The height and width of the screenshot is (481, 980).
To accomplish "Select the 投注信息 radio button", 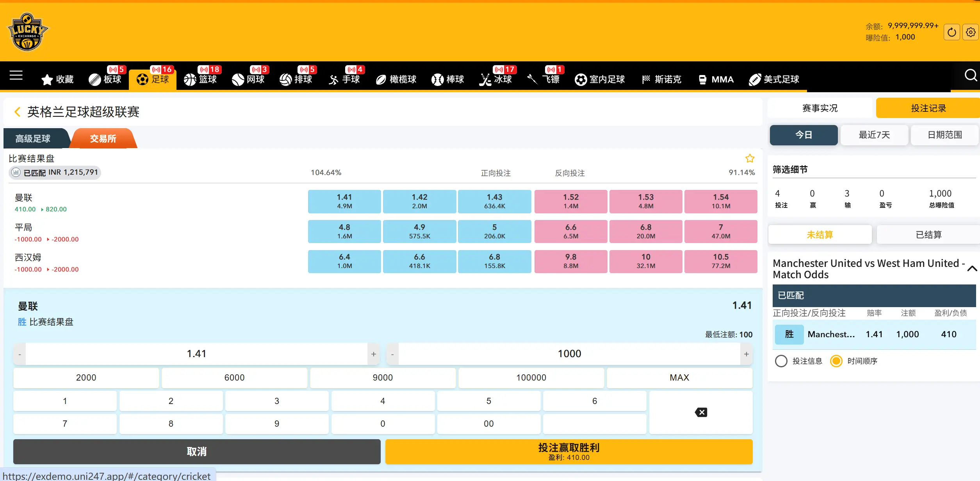I will click(x=781, y=361).
